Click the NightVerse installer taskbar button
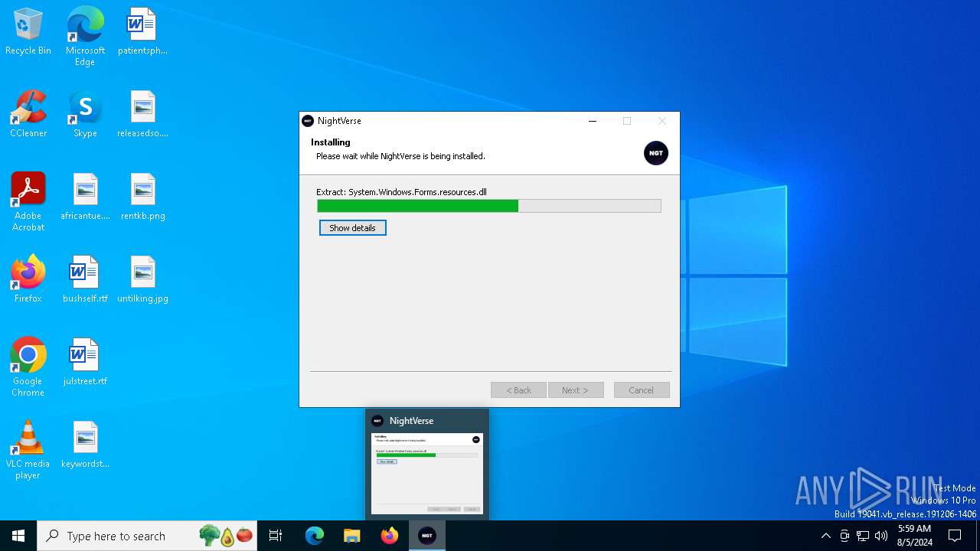Screen dimensions: 980x551 (x=427, y=536)
